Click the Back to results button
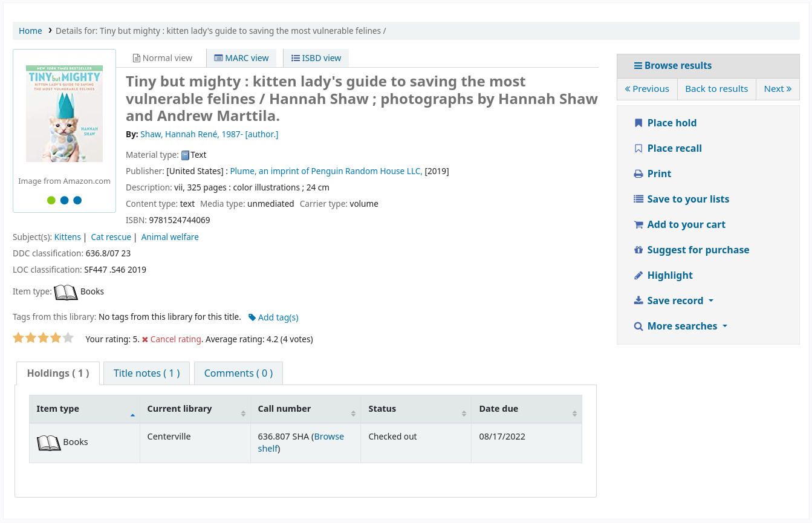The width and height of the screenshot is (812, 523). (716, 89)
